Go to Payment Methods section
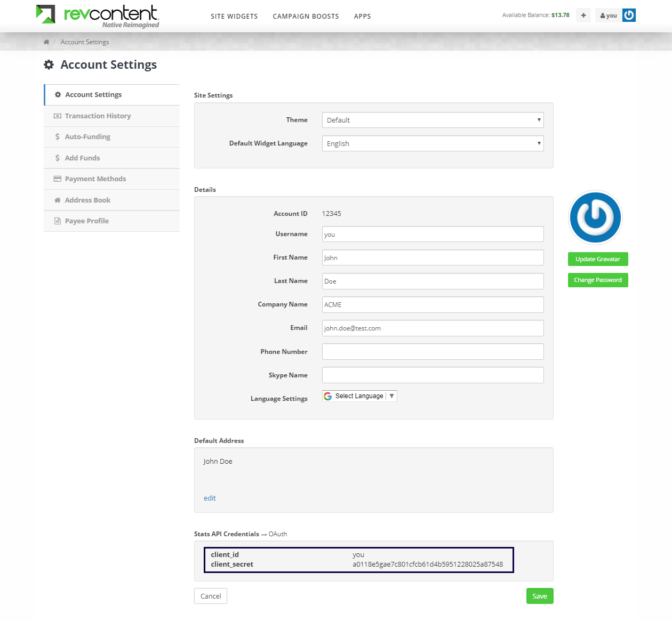672x621 pixels. tap(95, 179)
